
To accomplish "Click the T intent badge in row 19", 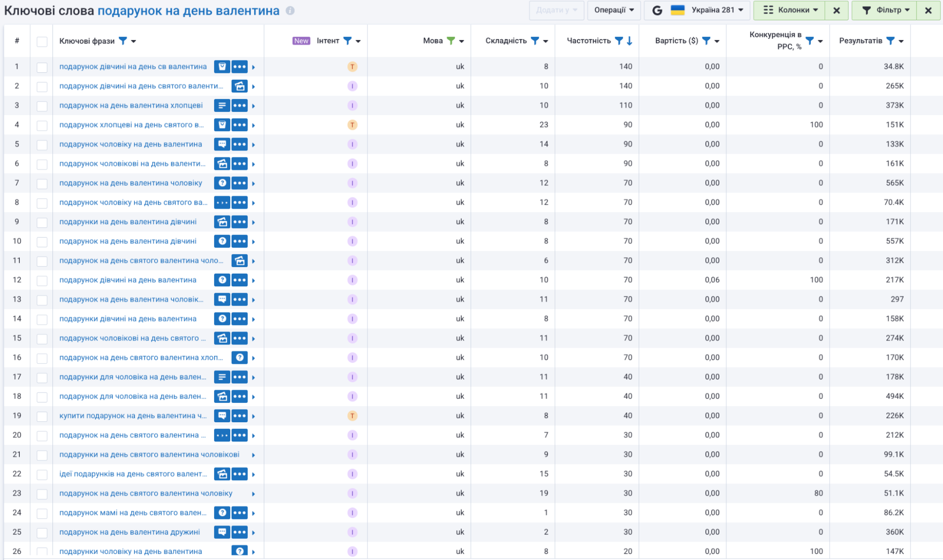I will [x=352, y=416].
